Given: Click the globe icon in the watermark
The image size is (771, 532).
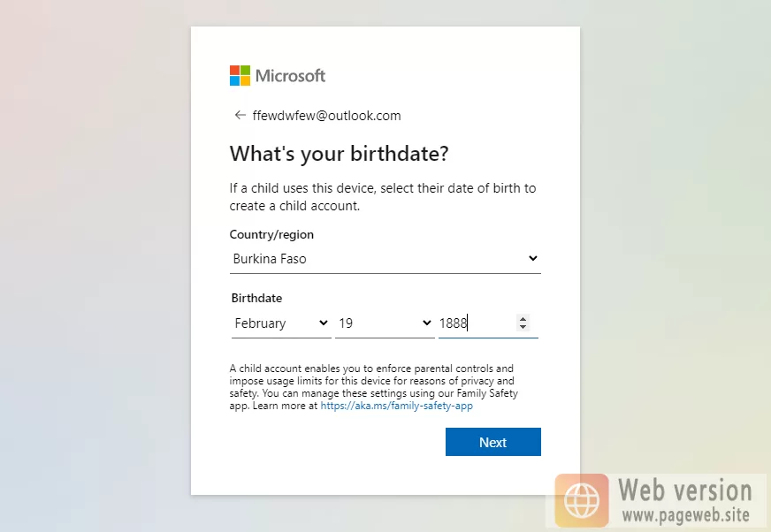Looking at the screenshot, I should (x=582, y=500).
